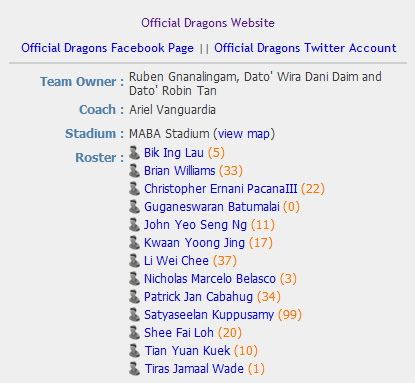The width and height of the screenshot is (415, 383).
Task: Click player icon next to Guganeswaran Batumalai
Action: pyautogui.click(x=134, y=207)
